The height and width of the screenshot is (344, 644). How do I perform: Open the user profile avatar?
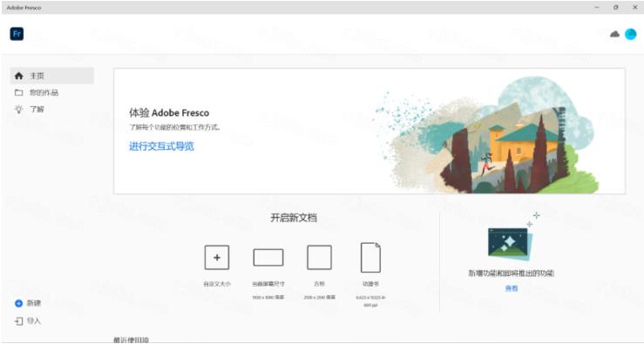coord(630,35)
